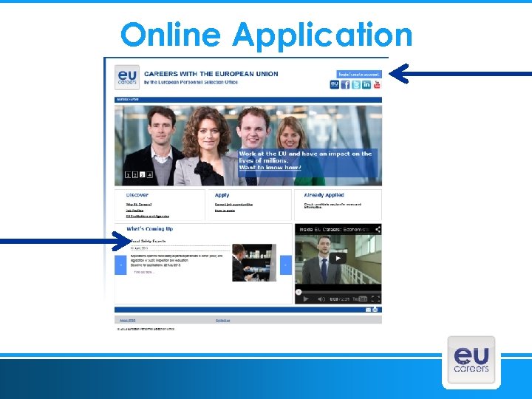Show the previous What's Coming Up item
This screenshot has width=532, height=399.
click(120, 265)
